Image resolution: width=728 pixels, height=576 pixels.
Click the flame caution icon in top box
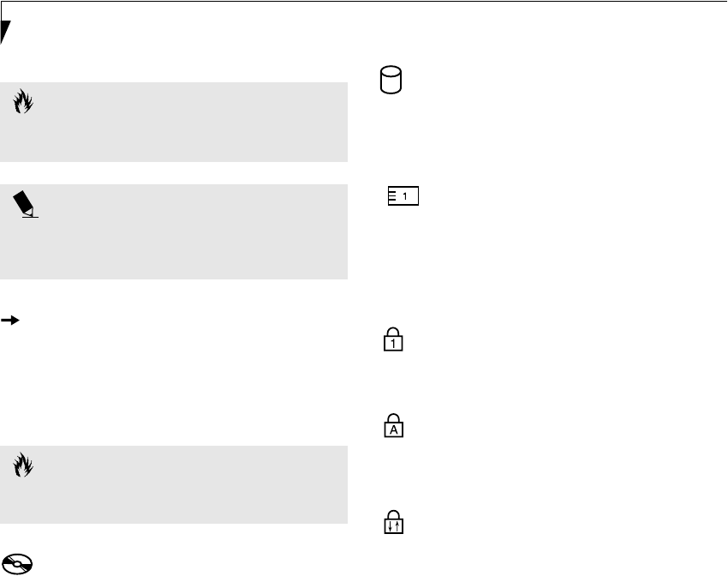(x=21, y=103)
